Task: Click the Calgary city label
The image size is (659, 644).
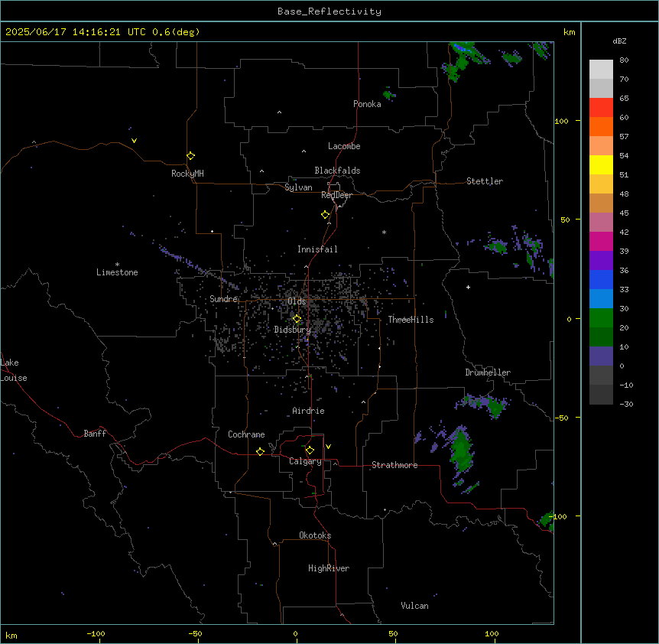Action: pos(305,461)
